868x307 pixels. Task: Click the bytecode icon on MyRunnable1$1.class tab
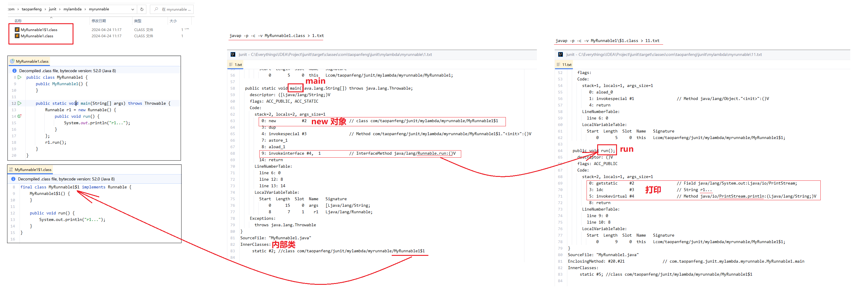point(11,169)
